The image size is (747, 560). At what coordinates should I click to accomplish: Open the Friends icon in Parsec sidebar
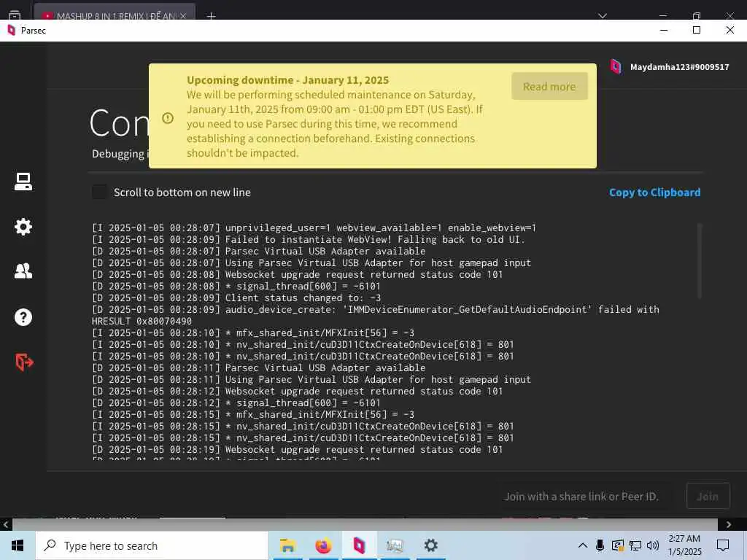[23, 271]
